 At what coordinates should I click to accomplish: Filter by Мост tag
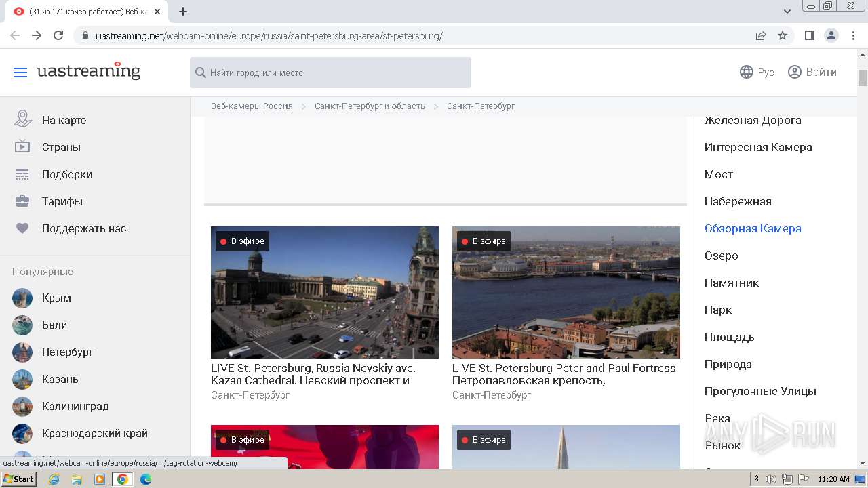719,174
